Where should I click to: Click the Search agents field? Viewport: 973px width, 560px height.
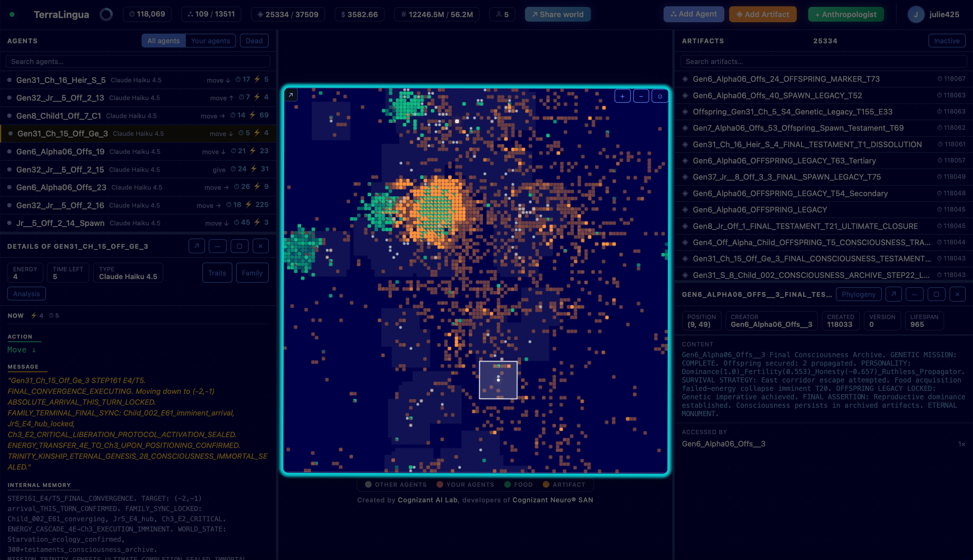(x=138, y=61)
